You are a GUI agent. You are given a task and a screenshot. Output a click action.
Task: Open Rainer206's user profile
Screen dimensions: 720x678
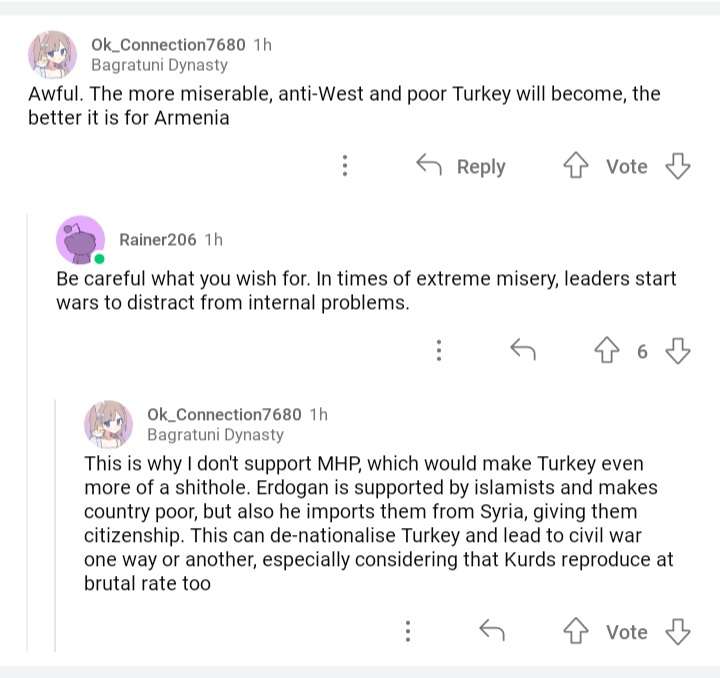click(x=158, y=240)
